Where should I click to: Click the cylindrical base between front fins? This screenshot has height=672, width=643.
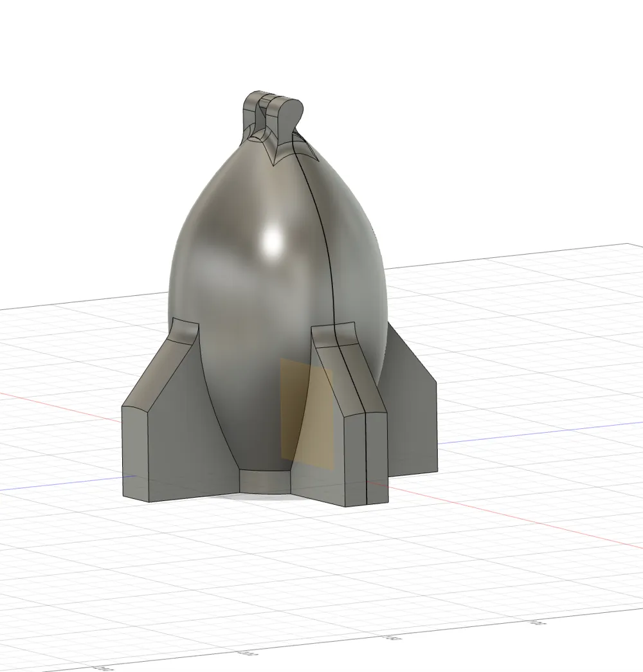(264, 481)
